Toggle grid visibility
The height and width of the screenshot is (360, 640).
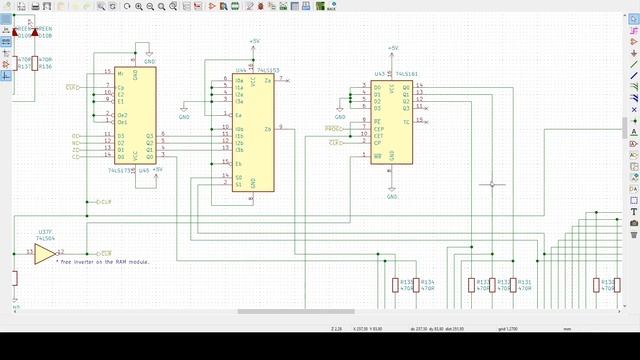(6, 19)
